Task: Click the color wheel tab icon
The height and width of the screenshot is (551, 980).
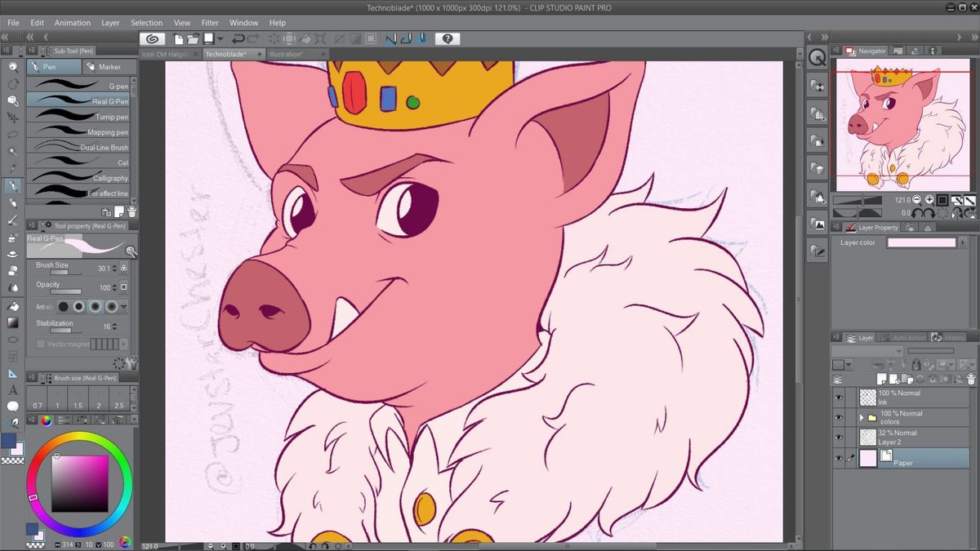Action: tap(47, 420)
